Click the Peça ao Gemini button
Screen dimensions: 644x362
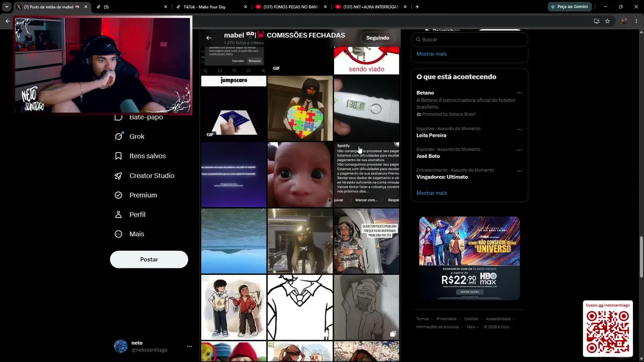569,7
